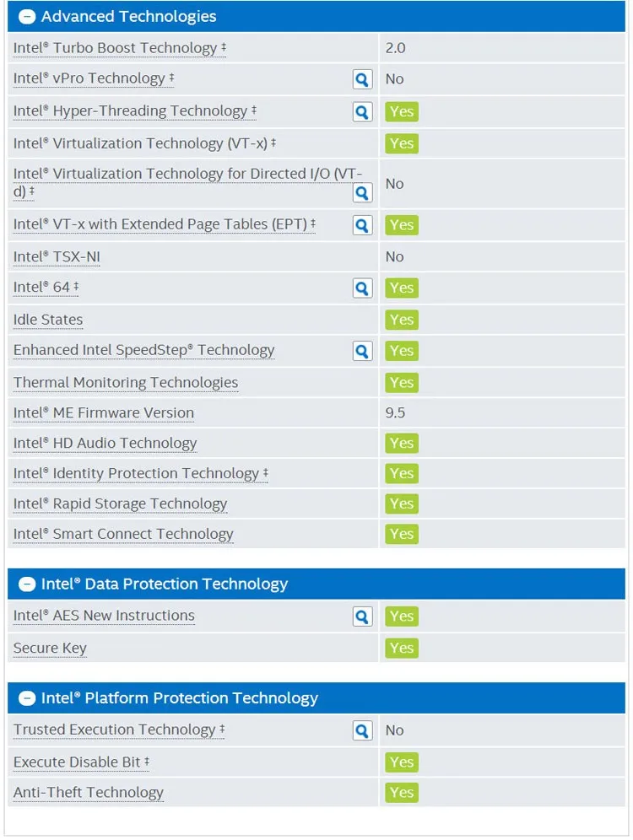Screen dimensions: 633x840
Task: Collapse the Intel Platform Protection Technology section
Action: pyautogui.click(x=27, y=698)
